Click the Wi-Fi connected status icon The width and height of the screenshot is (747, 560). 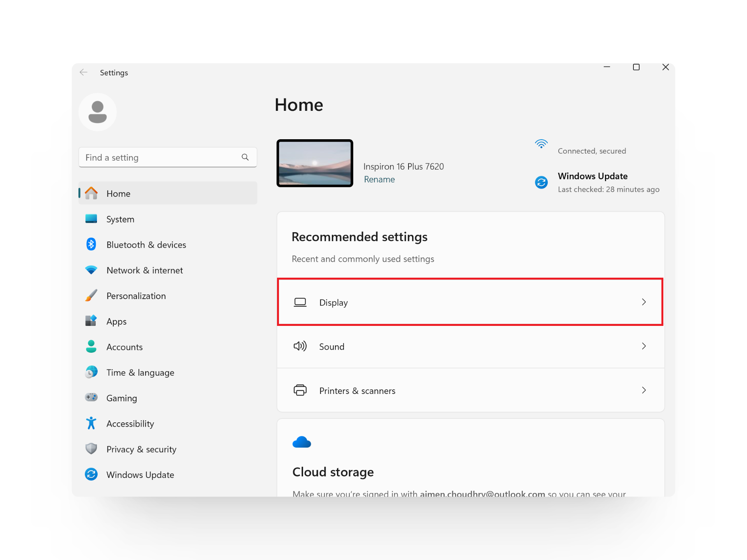[542, 143]
